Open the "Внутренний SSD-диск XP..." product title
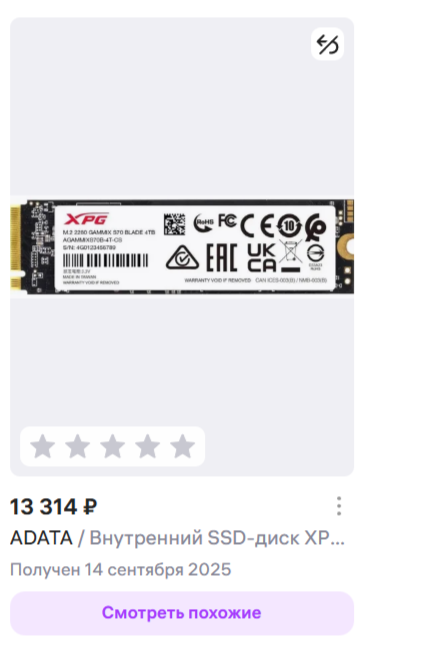 tap(217, 538)
